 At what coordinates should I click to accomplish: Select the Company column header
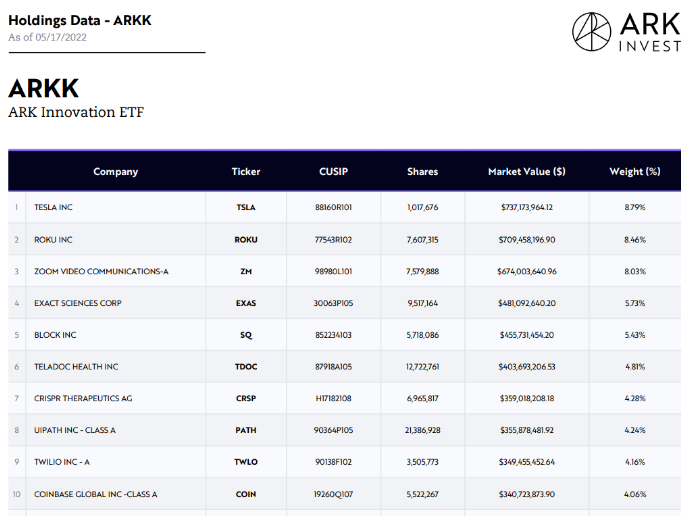pyautogui.click(x=116, y=172)
